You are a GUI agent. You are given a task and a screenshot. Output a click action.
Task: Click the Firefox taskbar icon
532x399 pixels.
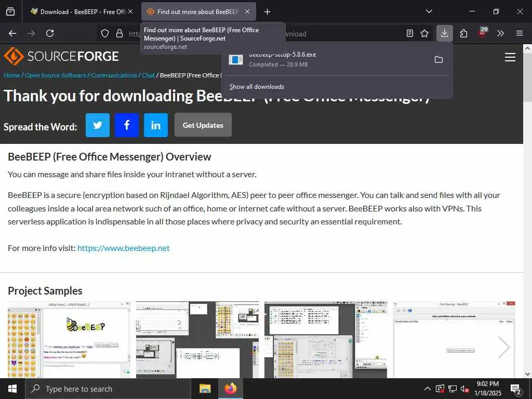230,389
